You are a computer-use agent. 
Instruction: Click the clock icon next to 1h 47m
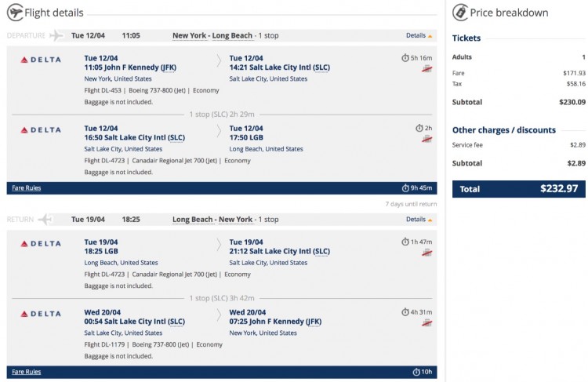(x=405, y=242)
